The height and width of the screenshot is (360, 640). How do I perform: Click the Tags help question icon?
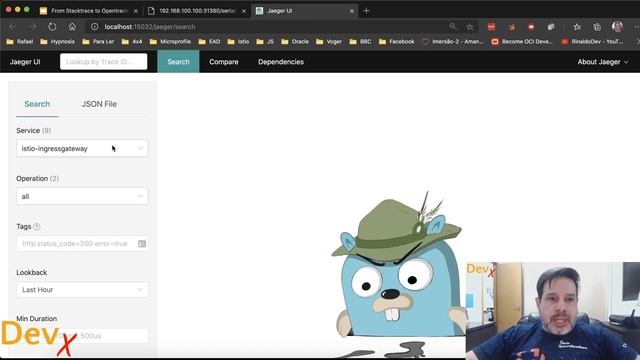click(x=37, y=227)
